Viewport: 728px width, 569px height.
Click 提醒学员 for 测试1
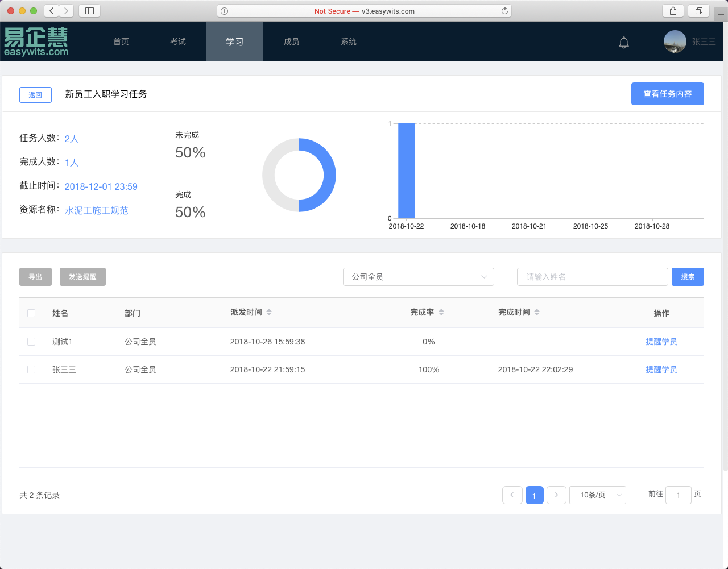coord(661,342)
